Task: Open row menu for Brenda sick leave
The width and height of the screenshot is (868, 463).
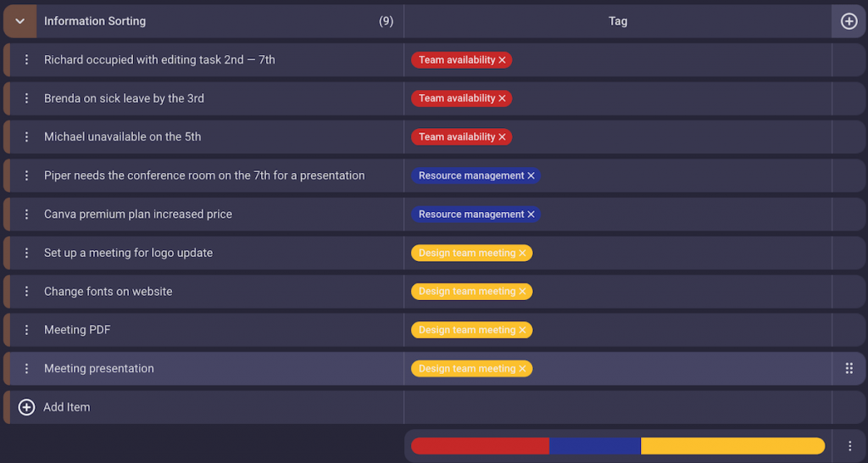Action: pyautogui.click(x=26, y=98)
